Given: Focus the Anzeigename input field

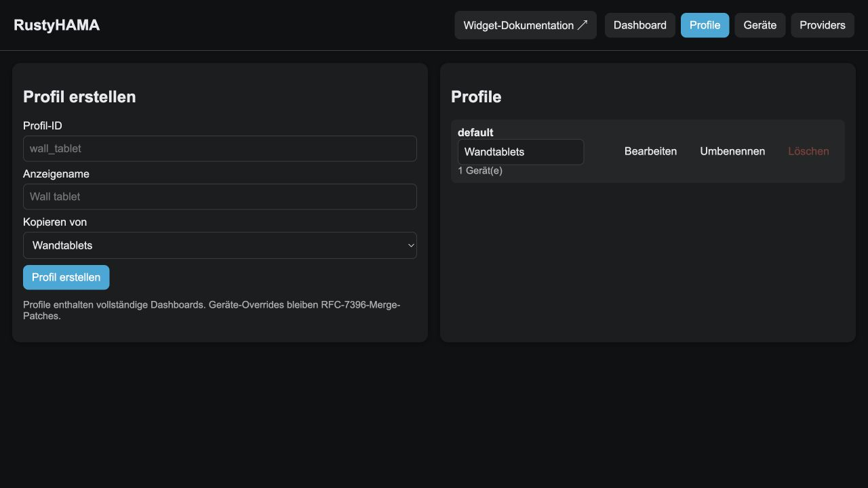Looking at the screenshot, I should coord(220,197).
